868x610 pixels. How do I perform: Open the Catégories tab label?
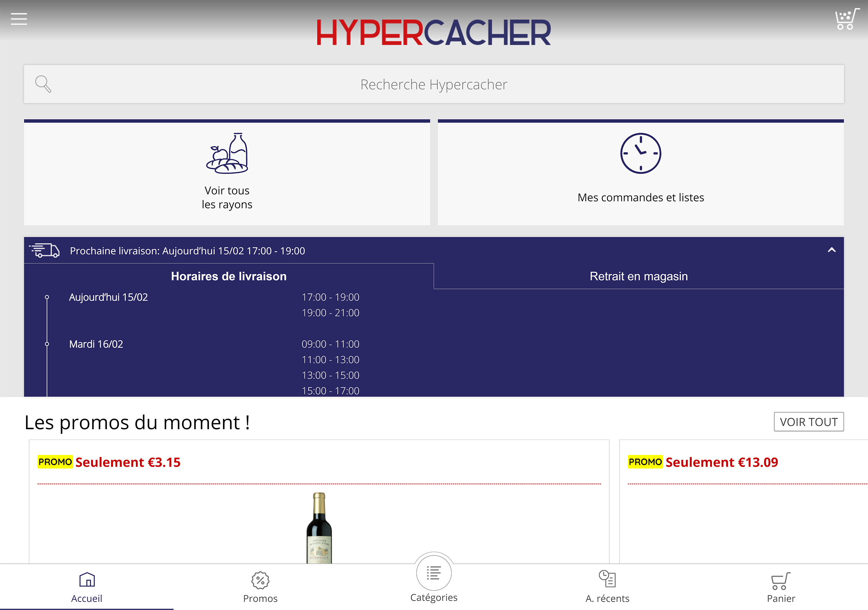coord(434,597)
